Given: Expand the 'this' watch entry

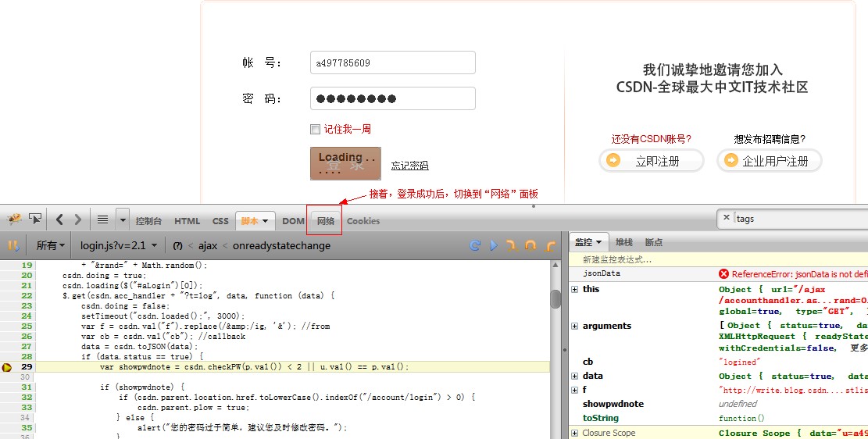Looking at the screenshot, I should pos(574,289).
